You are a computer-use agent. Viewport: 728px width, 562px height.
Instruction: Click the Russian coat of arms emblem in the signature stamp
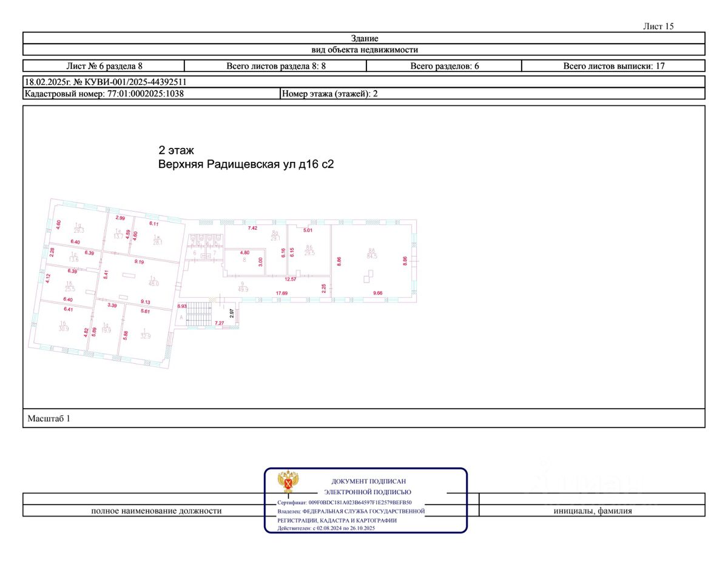click(x=287, y=483)
